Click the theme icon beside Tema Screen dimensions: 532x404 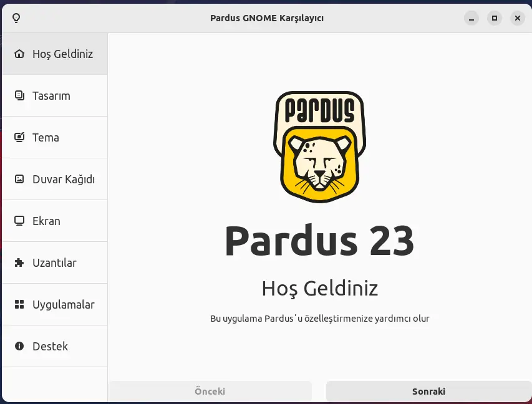pyautogui.click(x=19, y=137)
